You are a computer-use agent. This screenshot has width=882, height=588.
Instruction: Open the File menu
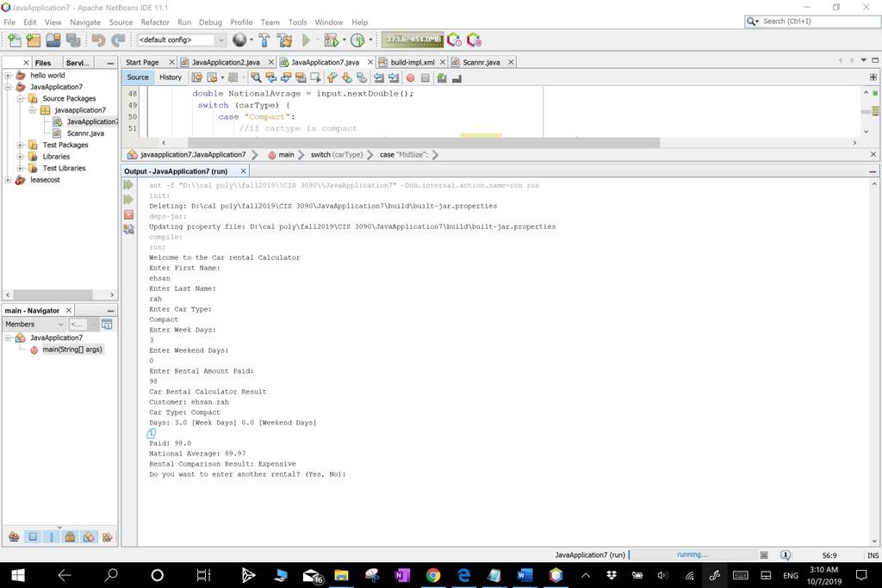point(9,22)
